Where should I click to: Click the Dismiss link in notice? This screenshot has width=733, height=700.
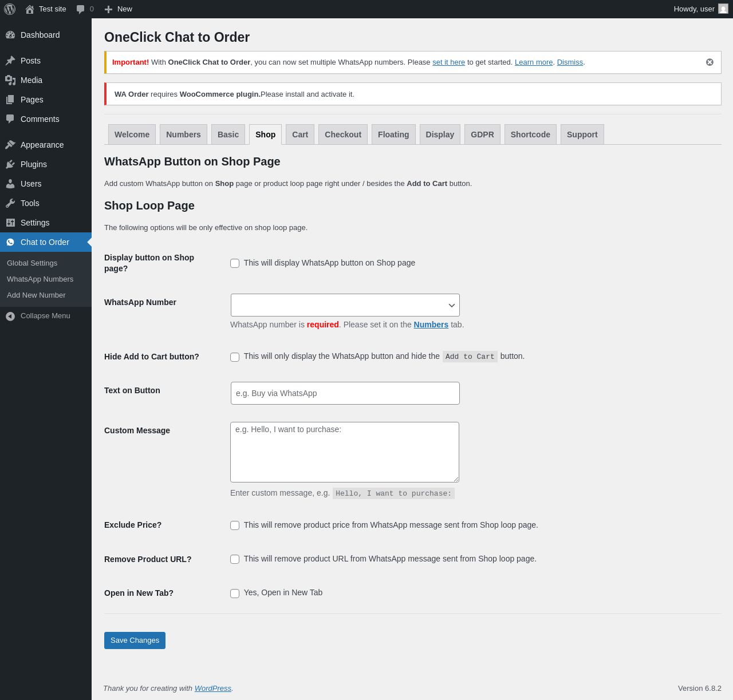coord(570,62)
